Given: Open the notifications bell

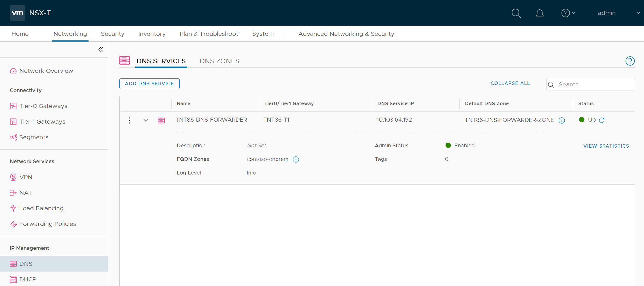Looking at the screenshot, I should pos(540,13).
